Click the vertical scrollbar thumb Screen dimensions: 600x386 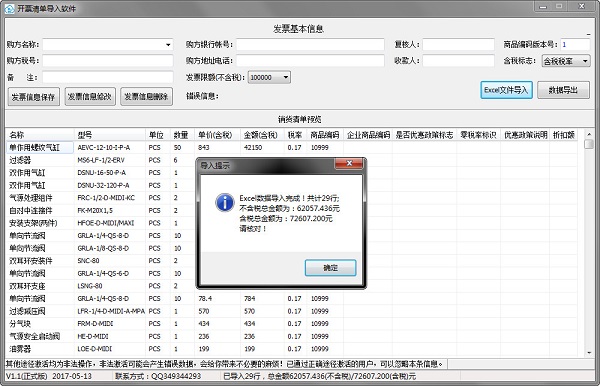(x=589, y=144)
